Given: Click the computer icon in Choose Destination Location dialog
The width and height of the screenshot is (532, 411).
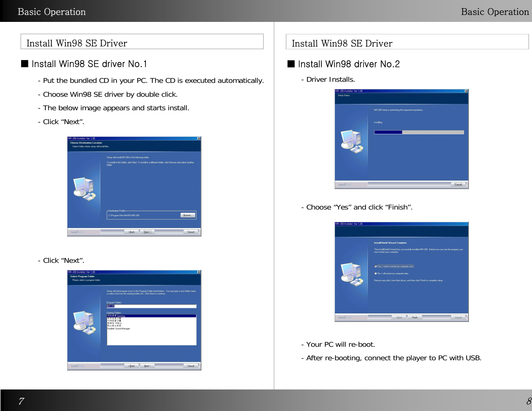Looking at the screenshot, I should coord(85,189).
